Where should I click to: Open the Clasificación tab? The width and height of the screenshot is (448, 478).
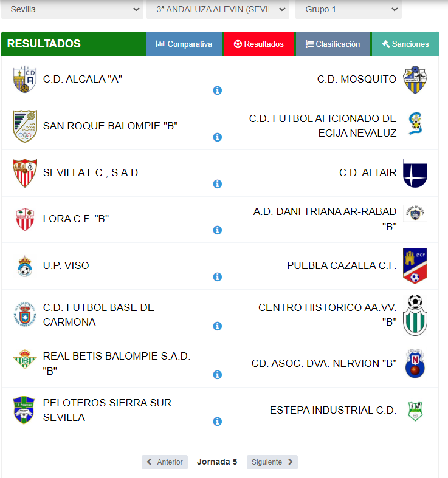[x=333, y=44]
